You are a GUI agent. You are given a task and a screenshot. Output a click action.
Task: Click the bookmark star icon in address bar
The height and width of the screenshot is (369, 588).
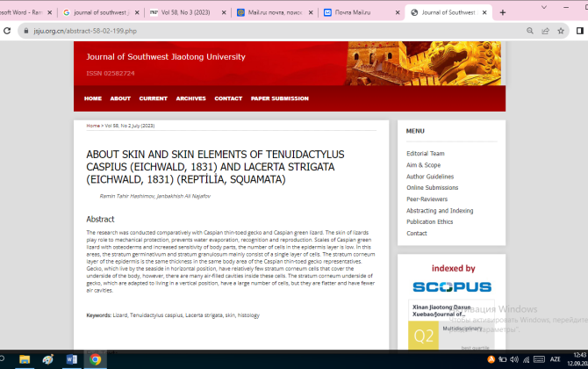pyautogui.click(x=562, y=30)
